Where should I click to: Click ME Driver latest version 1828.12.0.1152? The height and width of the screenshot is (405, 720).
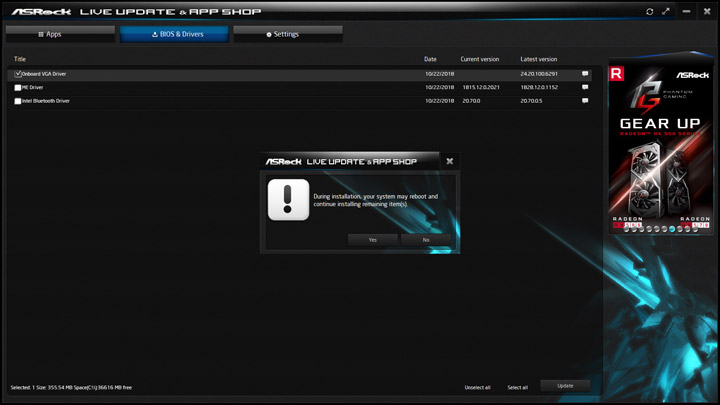pos(539,87)
